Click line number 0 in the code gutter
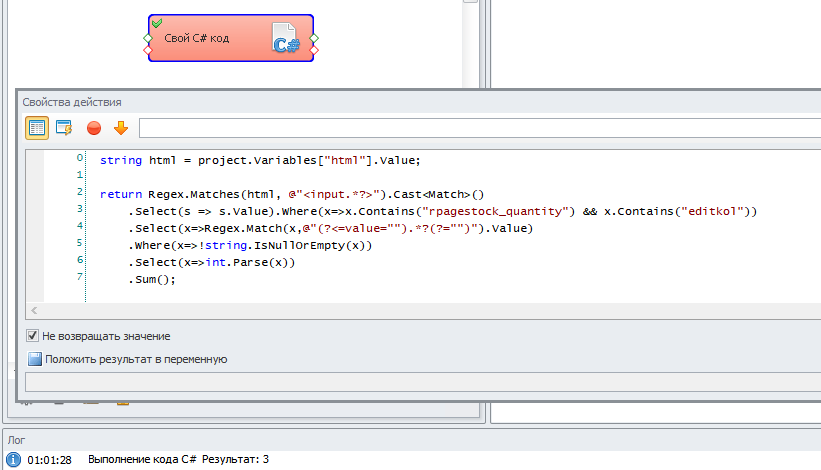 (x=80, y=158)
